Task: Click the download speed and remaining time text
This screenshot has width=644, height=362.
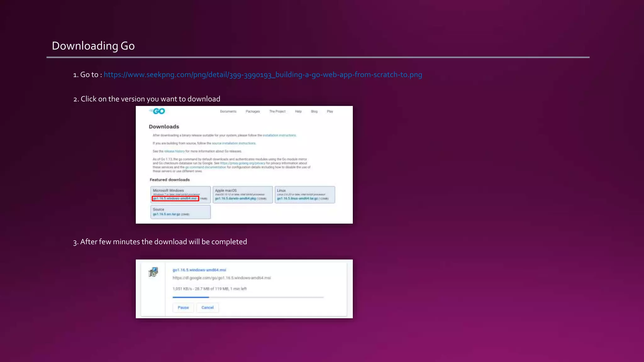Action: pos(209,289)
